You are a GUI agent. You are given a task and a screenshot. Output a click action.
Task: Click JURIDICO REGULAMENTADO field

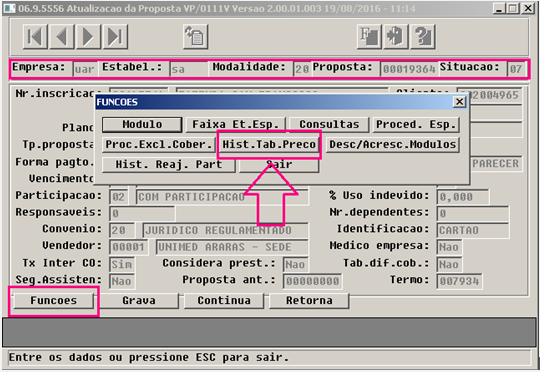(x=225, y=230)
